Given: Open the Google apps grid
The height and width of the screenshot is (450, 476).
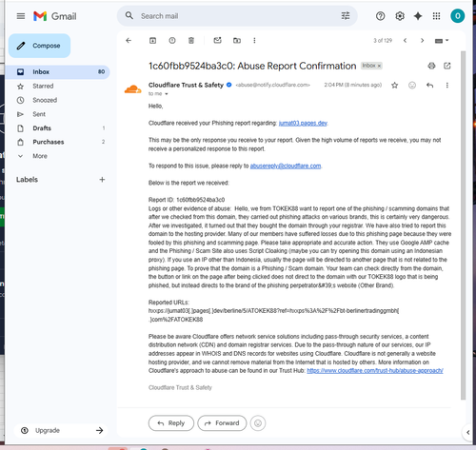Looking at the screenshot, I should point(436,16).
